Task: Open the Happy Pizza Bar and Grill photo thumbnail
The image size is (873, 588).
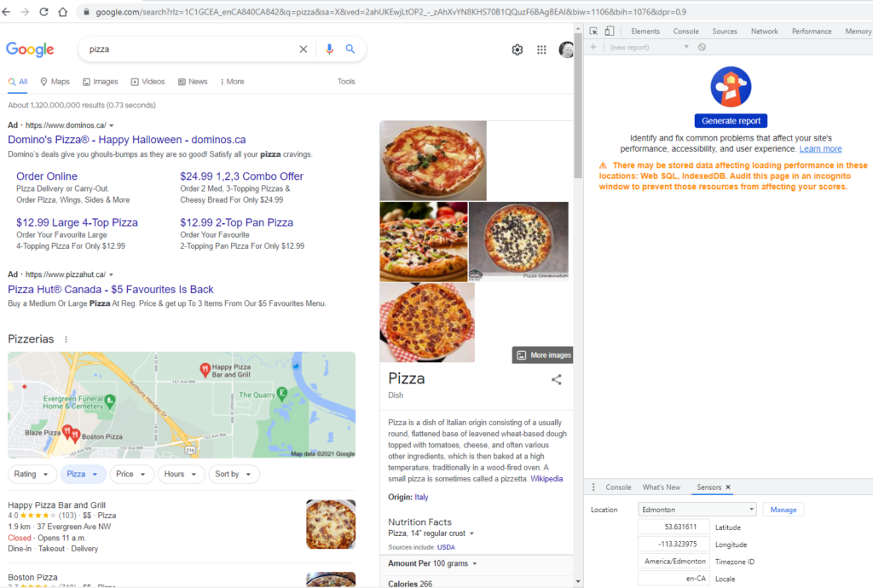Action: click(331, 524)
